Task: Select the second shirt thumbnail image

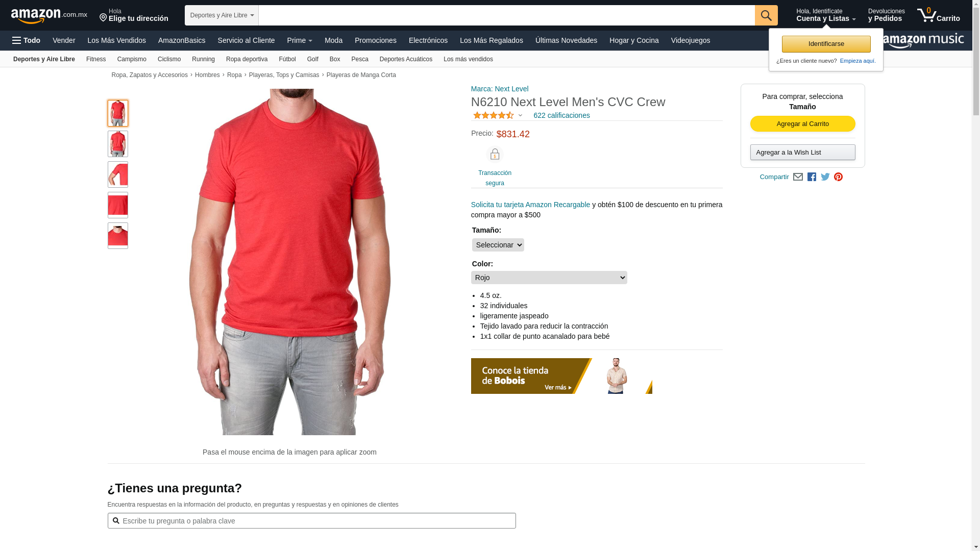Action: tap(118, 144)
